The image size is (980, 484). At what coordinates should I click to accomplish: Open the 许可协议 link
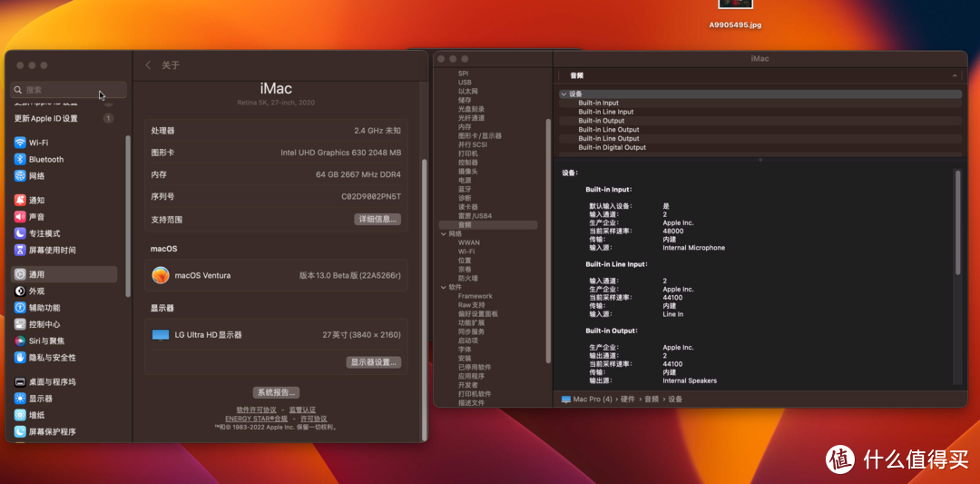[x=314, y=419]
